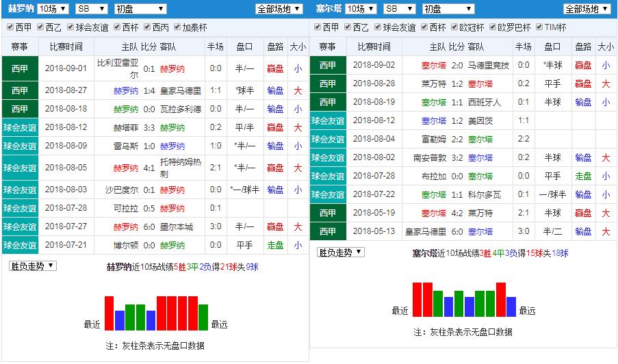
Task: Toggle 欧罗巴杯 checkbox
Action: pyautogui.click(x=493, y=27)
